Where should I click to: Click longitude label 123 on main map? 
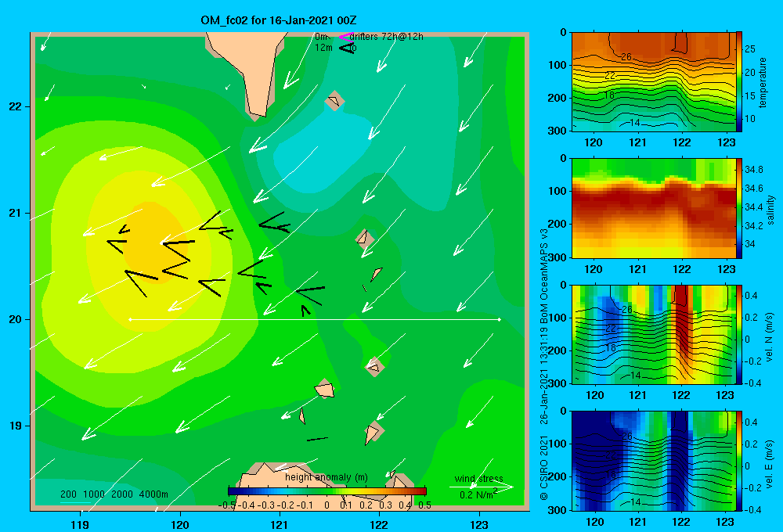(479, 524)
